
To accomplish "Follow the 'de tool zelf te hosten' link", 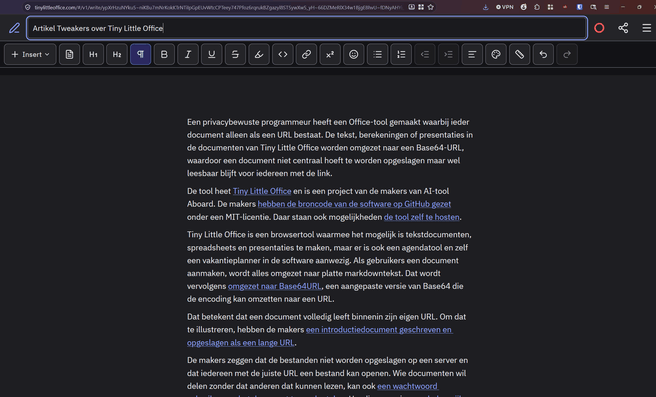I will coord(421,217).
